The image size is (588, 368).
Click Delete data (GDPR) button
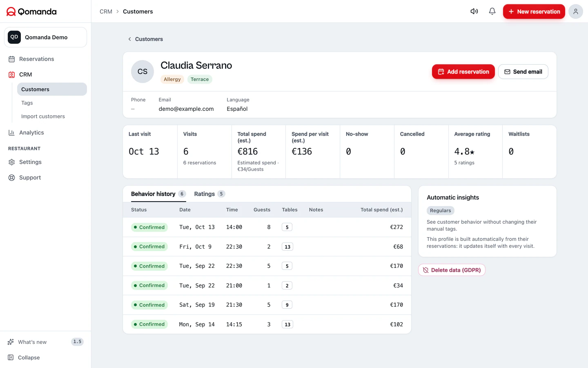coord(452,270)
